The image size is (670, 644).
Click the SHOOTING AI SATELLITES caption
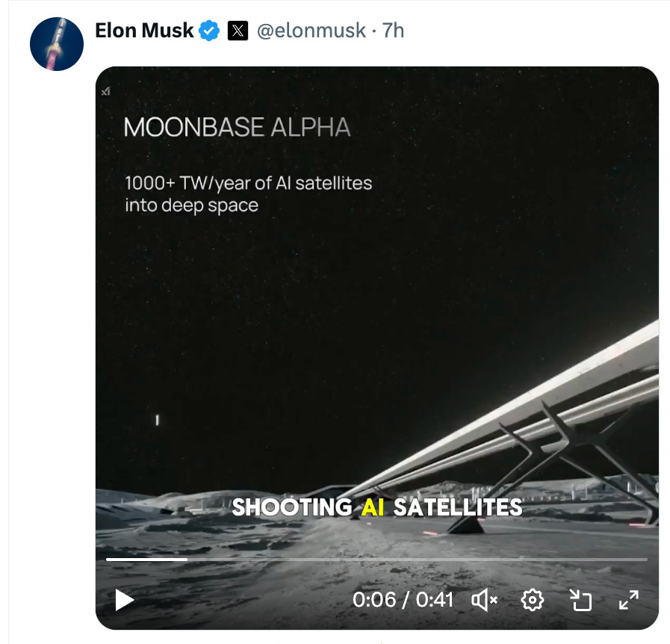(376, 507)
